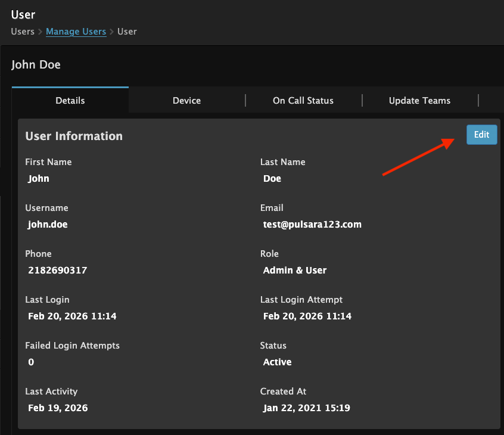Click the Active status value
The image size is (504, 435).
pyautogui.click(x=277, y=362)
